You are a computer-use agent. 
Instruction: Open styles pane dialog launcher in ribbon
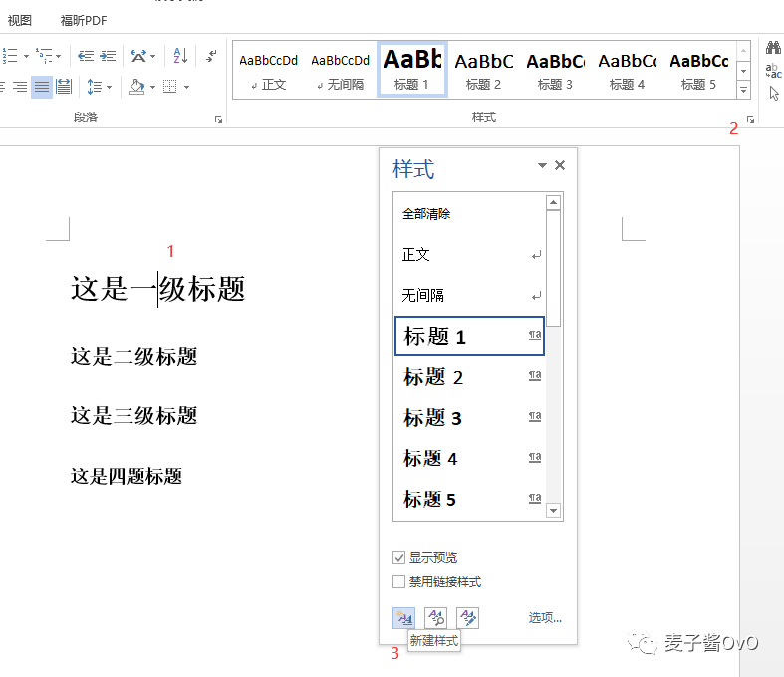[750, 119]
